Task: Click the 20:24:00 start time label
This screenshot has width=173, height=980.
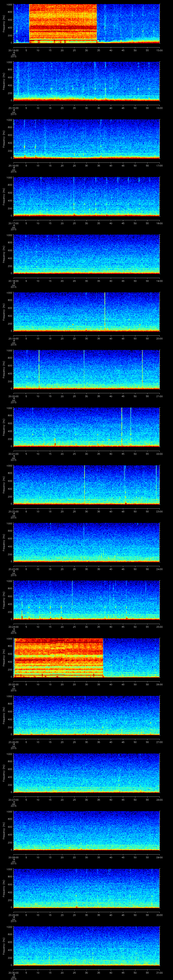Action: 13,627
